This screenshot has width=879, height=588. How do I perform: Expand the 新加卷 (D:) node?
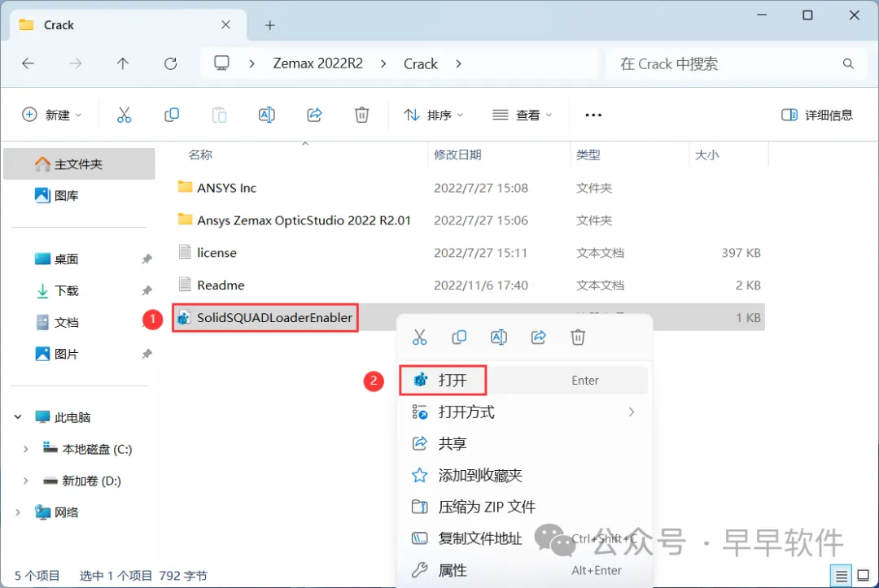25,481
